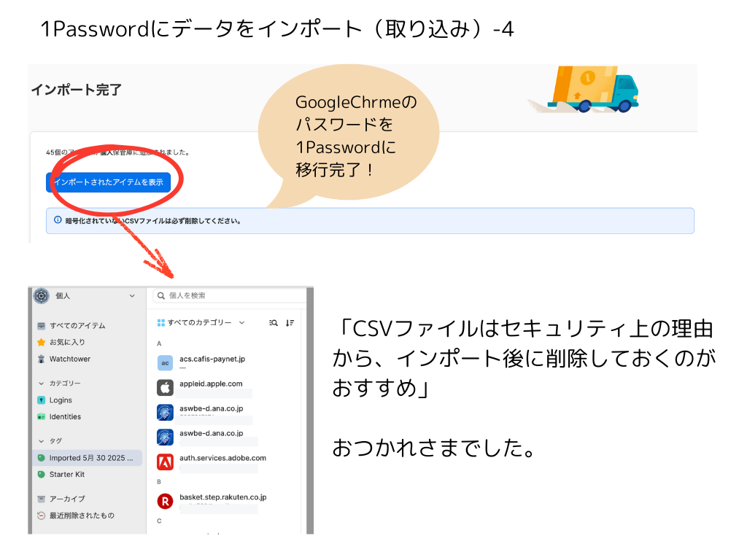Click the 個人を検索 search field
747x560 pixels.
[230, 296]
